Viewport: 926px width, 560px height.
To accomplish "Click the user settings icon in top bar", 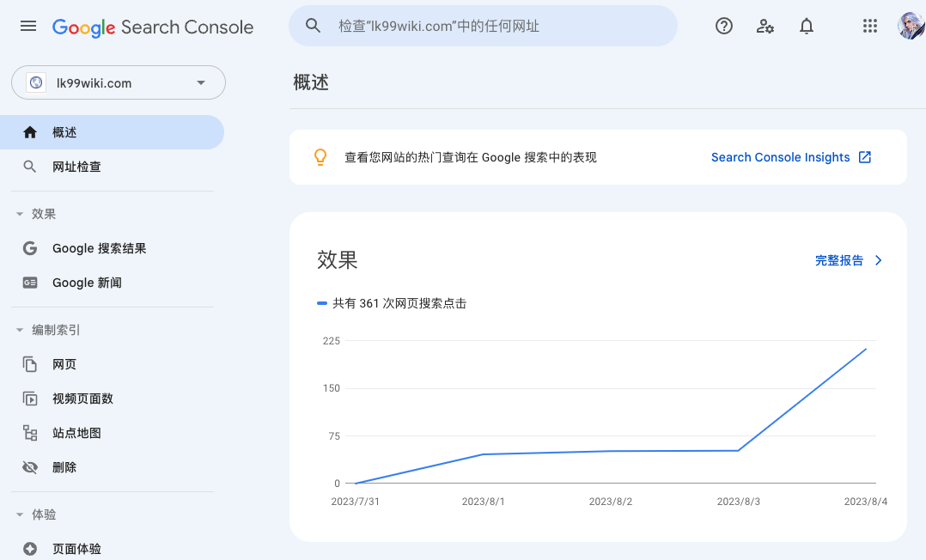I will pos(765,26).
